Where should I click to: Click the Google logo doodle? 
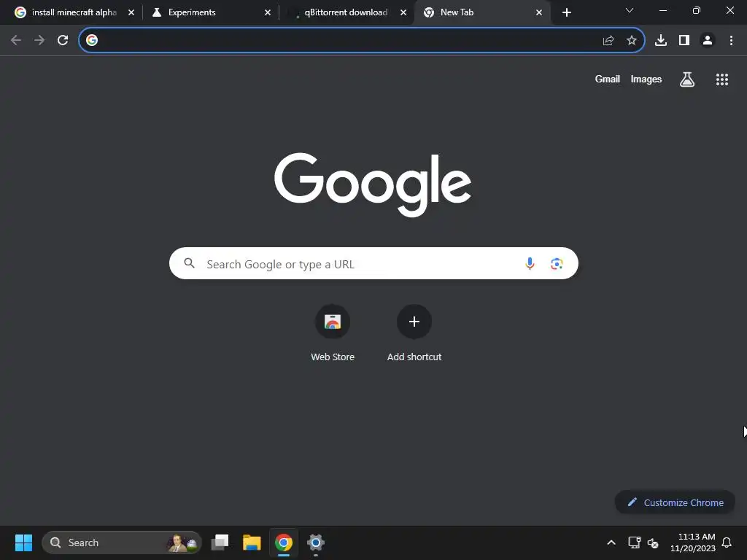pyautogui.click(x=373, y=184)
